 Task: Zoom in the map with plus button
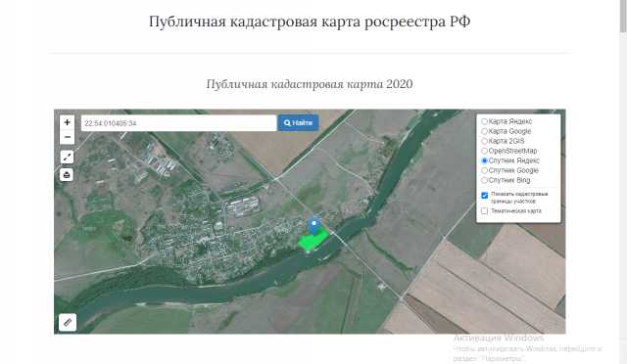pos(68,122)
